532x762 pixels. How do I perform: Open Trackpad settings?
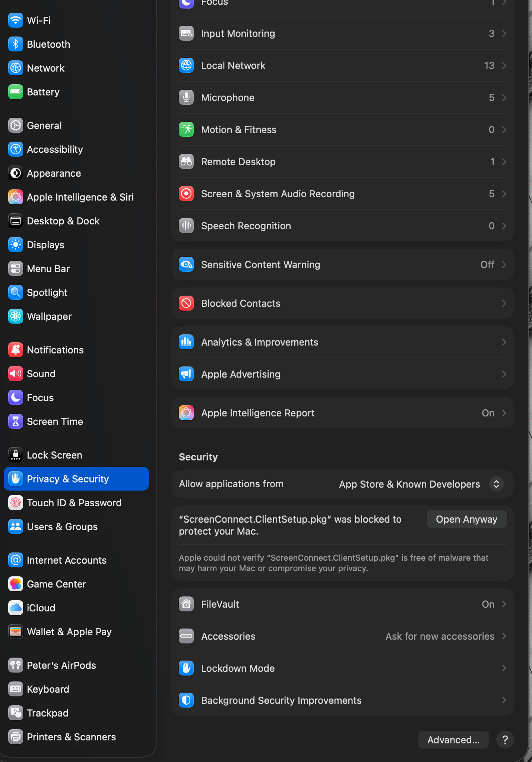[x=76, y=713]
